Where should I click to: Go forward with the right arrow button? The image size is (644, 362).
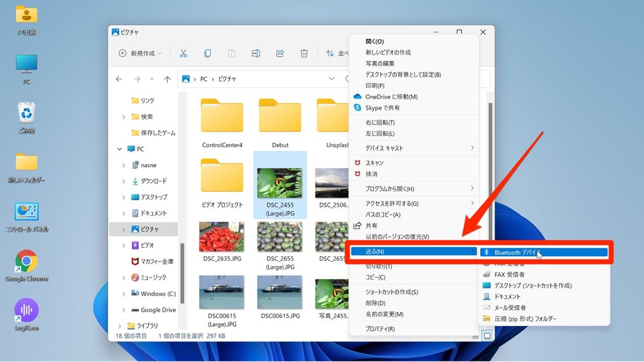point(137,79)
